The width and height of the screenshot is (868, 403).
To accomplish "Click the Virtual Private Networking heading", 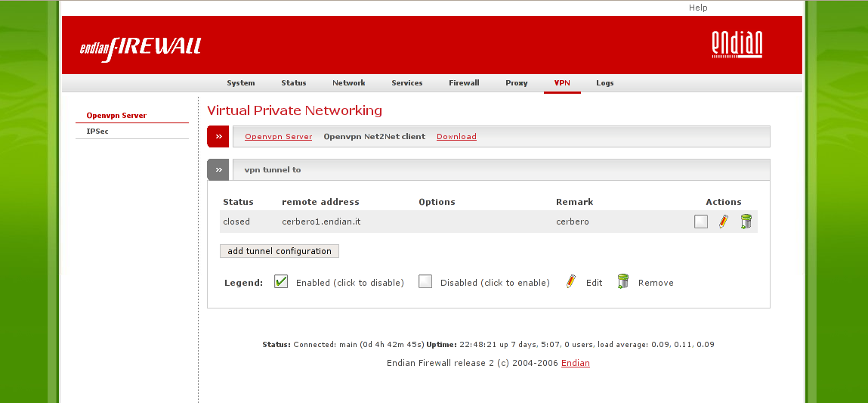I will click(x=295, y=110).
